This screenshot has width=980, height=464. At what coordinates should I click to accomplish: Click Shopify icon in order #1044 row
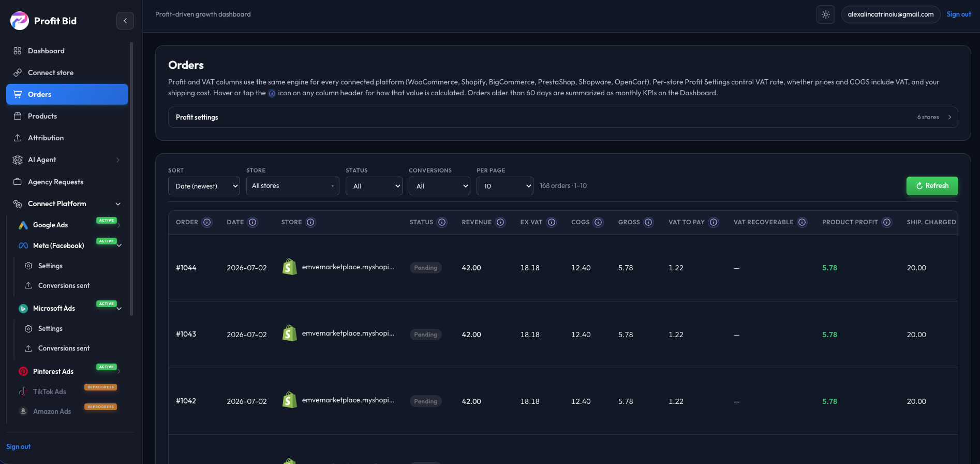(x=290, y=267)
